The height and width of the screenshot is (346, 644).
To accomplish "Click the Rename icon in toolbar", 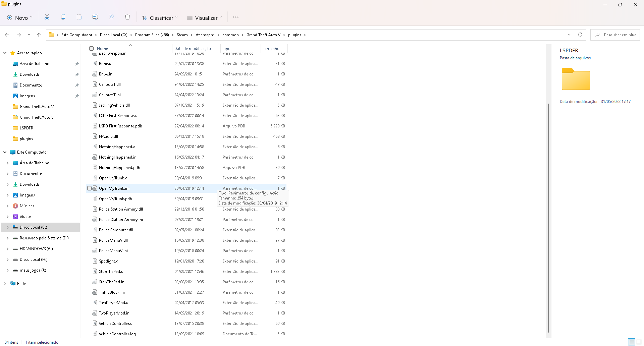I will [x=95, y=17].
